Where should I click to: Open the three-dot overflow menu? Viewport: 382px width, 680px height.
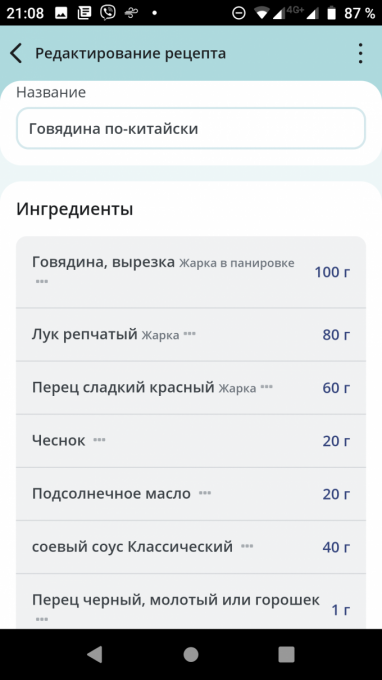[x=360, y=54]
